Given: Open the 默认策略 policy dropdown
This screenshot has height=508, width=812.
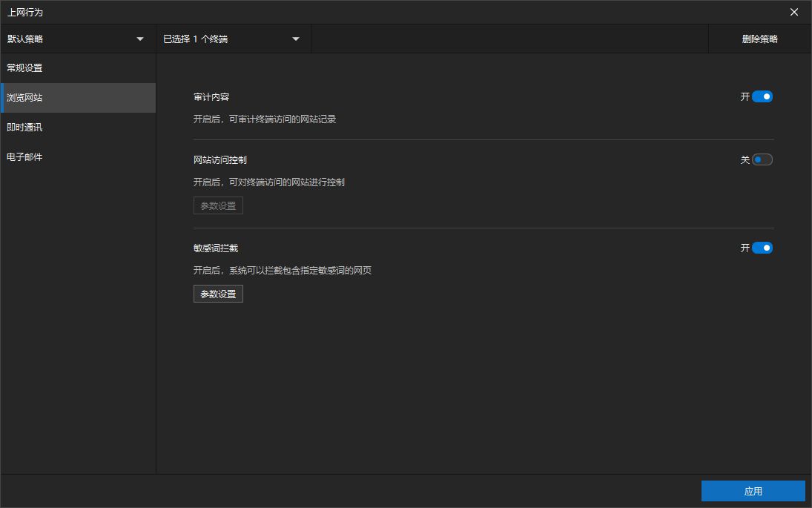Looking at the screenshot, I should click(x=78, y=39).
